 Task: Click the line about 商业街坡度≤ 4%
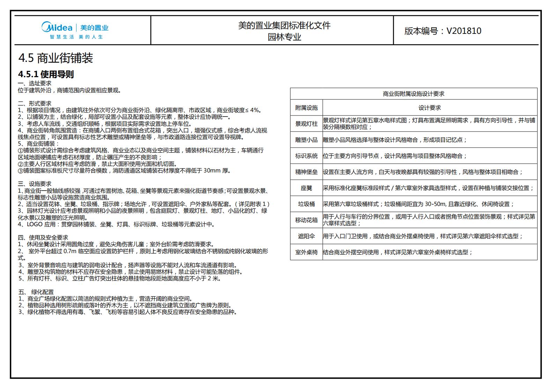140,110
